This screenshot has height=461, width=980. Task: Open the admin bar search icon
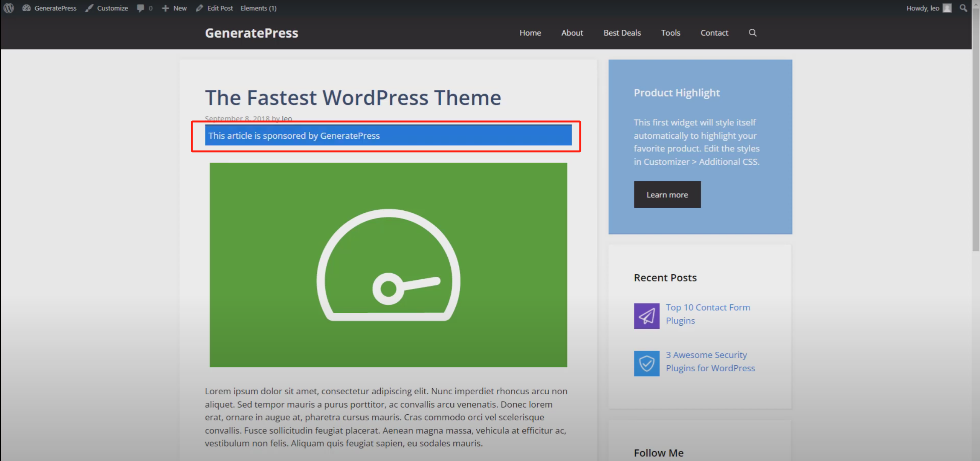962,8
